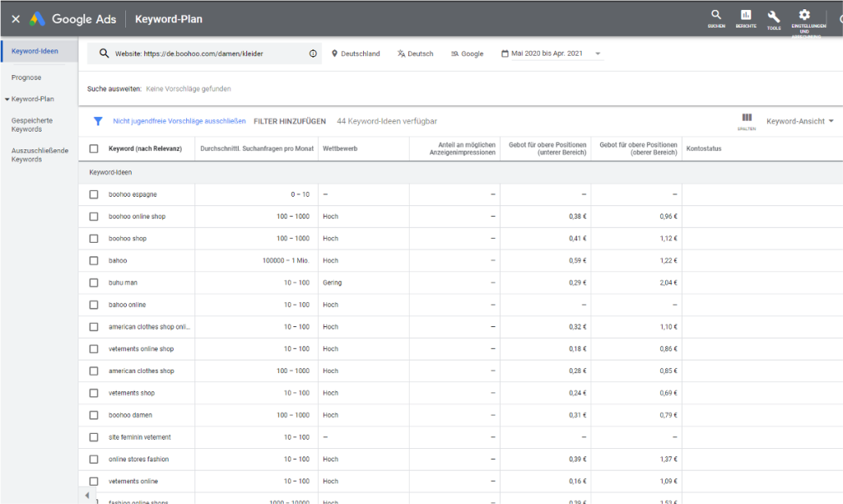843x504 pixels.
Task: Open Prognose in the sidebar
Action: [x=27, y=78]
